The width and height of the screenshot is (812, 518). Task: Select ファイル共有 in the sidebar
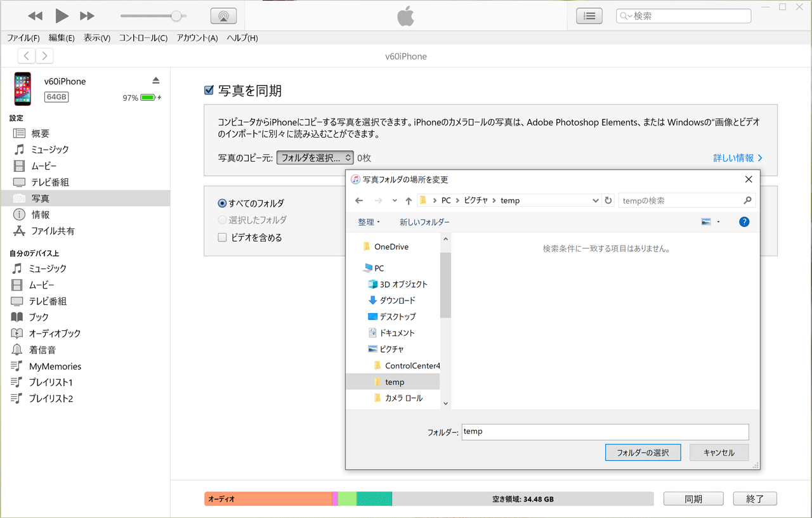(85, 231)
